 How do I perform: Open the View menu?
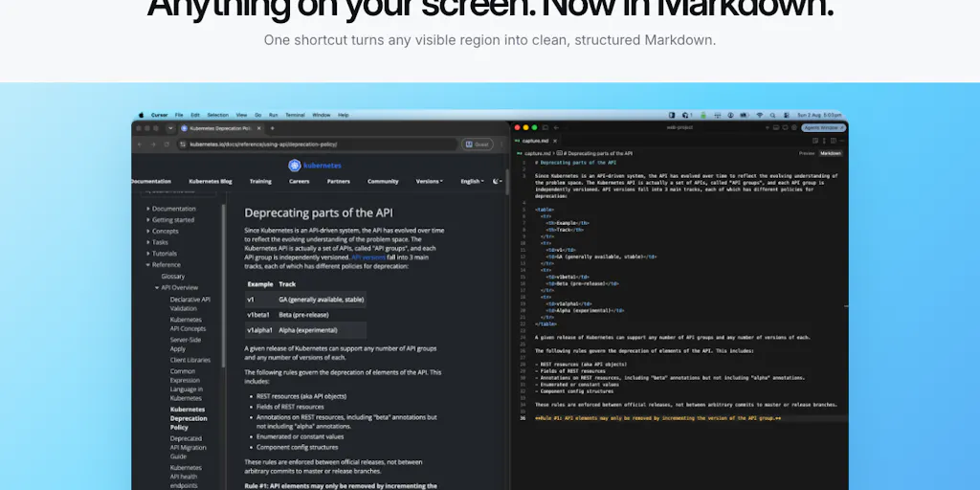tap(241, 115)
